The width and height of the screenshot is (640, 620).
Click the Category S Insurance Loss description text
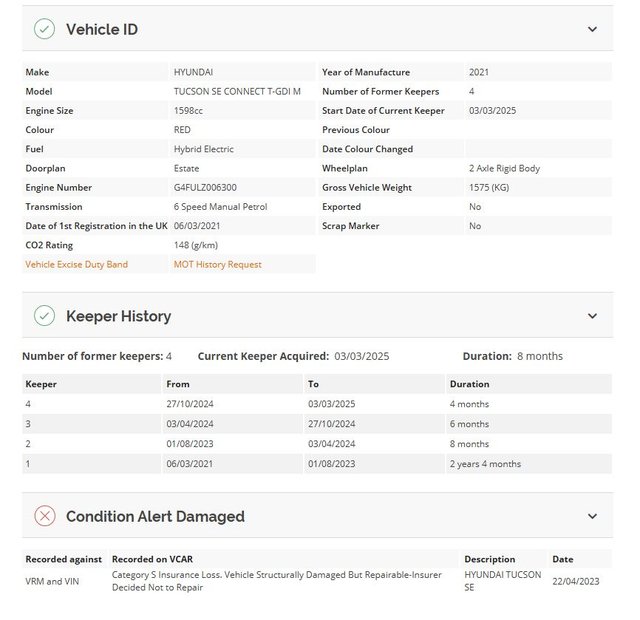(277, 581)
